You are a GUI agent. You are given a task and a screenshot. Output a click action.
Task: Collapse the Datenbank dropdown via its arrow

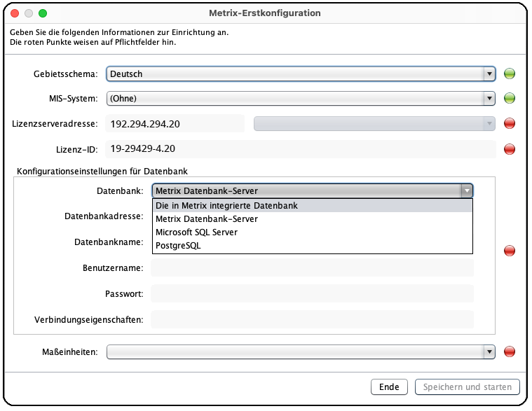point(466,190)
